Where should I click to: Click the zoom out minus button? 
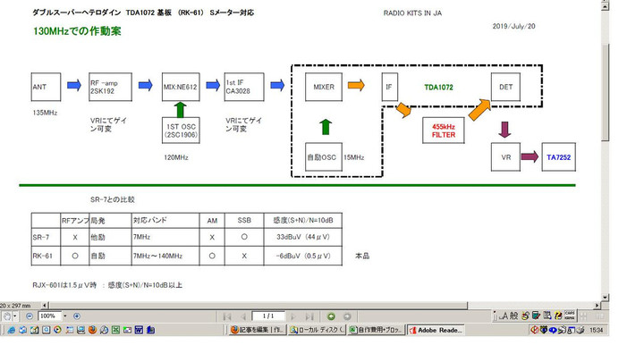tap(30, 316)
